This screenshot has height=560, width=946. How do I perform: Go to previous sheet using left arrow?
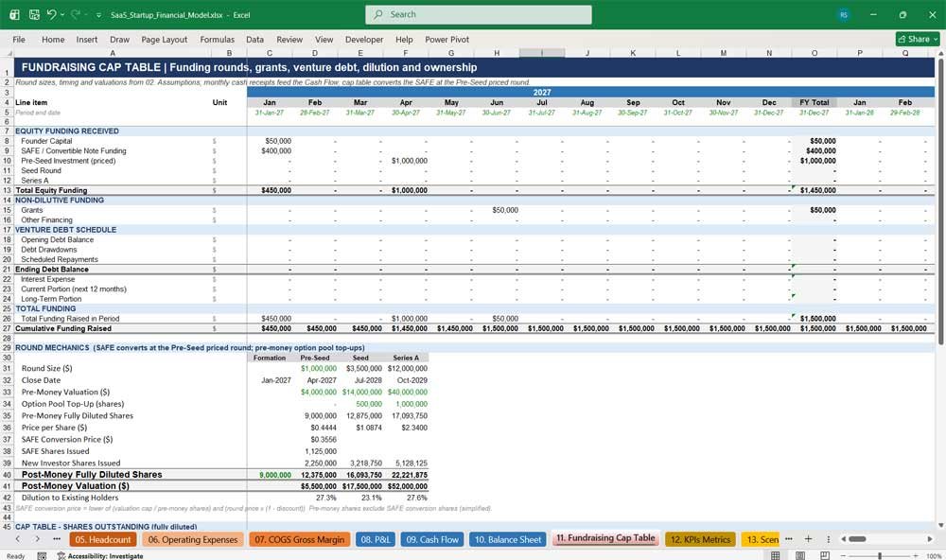point(18,539)
